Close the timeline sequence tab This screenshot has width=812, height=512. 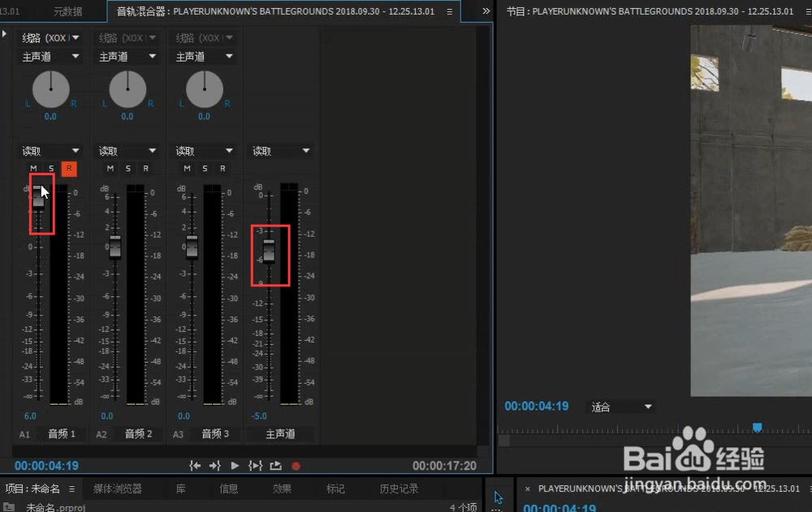(x=527, y=488)
